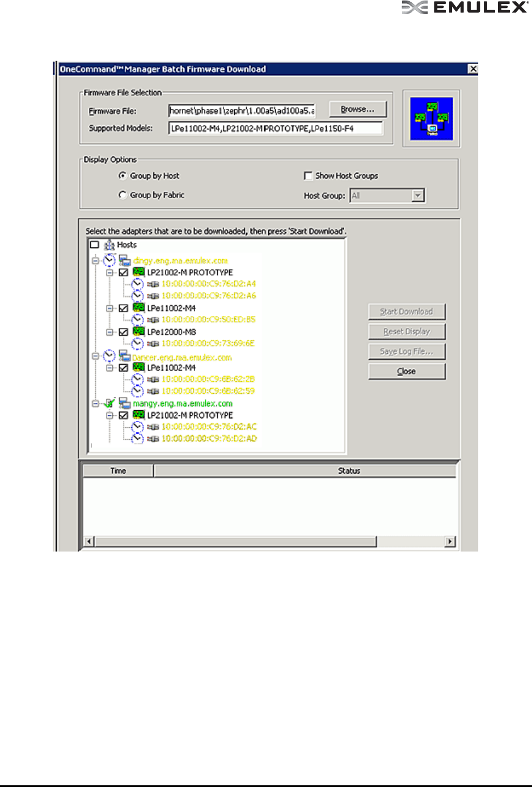Click into the Supported Models field
532x787 pixels.
(x=276, y=128)
